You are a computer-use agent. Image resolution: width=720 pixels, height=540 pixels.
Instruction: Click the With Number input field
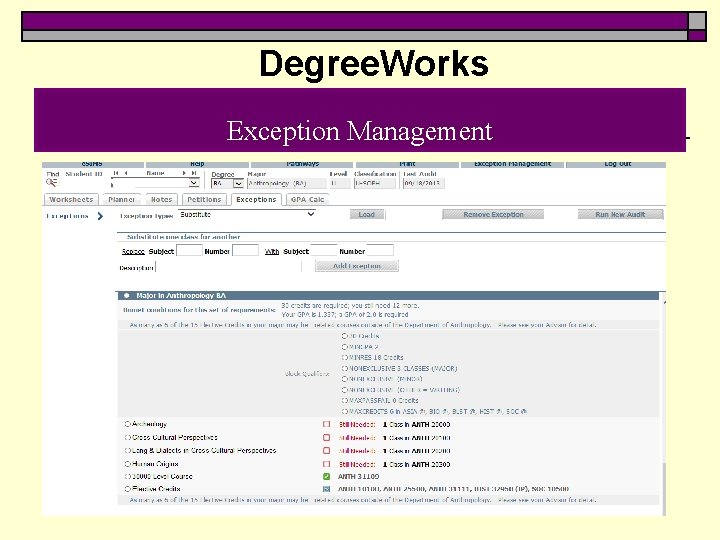pos(380,251)
